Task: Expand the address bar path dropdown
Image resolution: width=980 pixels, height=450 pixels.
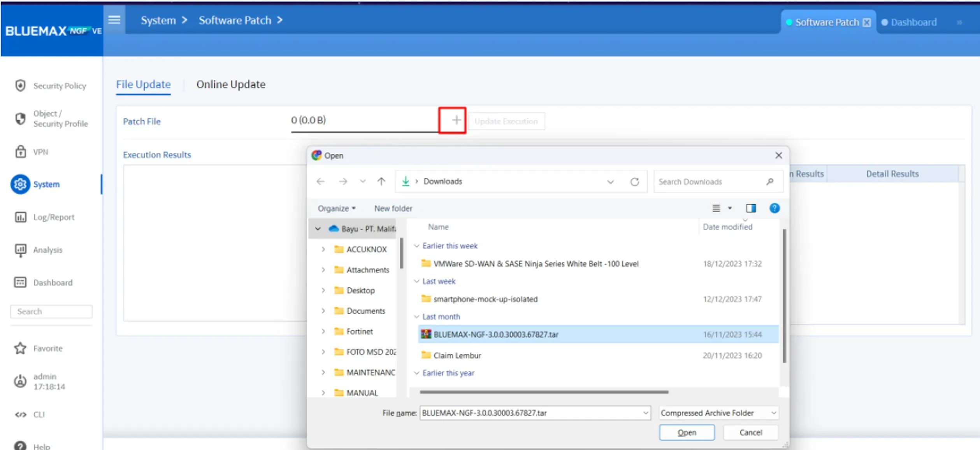Action: tap(610, 182)
